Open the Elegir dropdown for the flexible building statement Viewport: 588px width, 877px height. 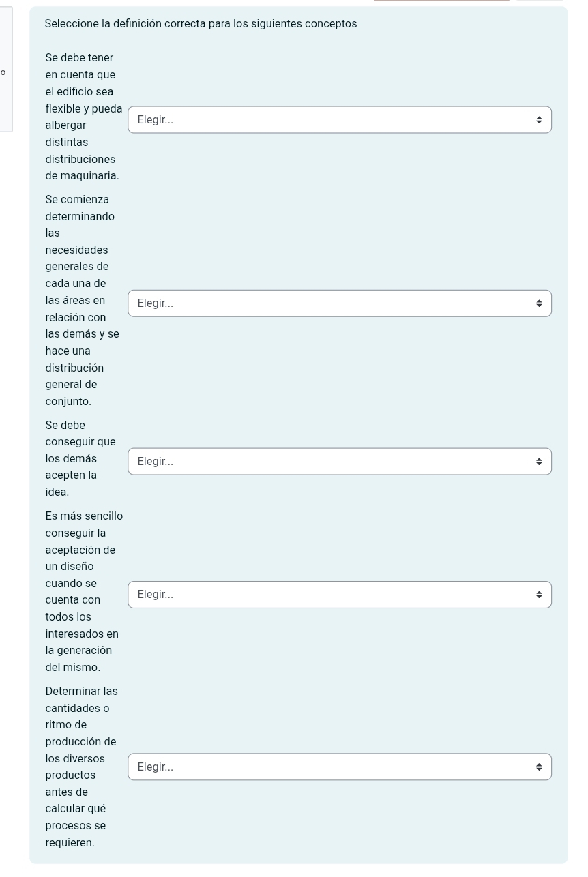point(340,120)
